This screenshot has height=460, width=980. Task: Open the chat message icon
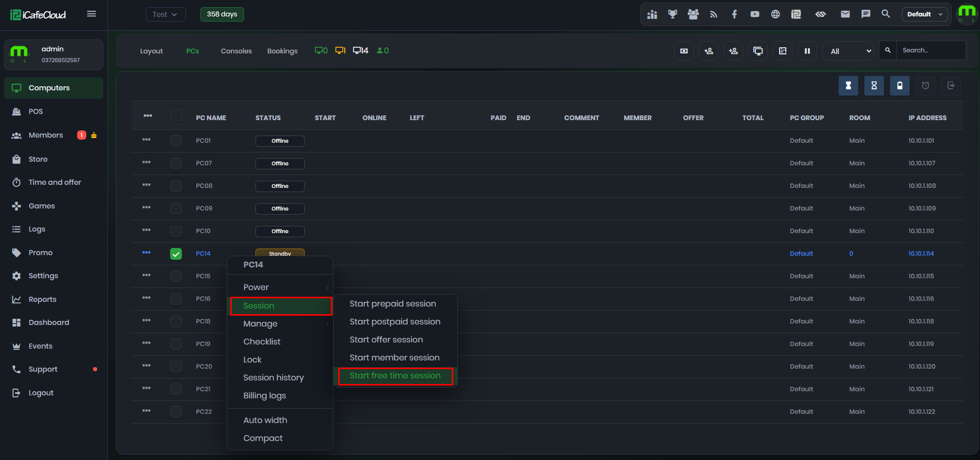coord(866,14)
